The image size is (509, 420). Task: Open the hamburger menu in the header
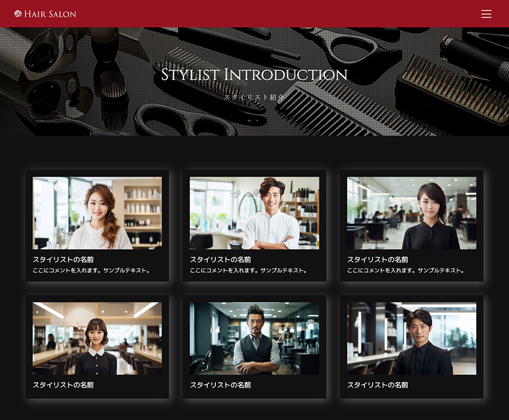click(x=486, y=14)
